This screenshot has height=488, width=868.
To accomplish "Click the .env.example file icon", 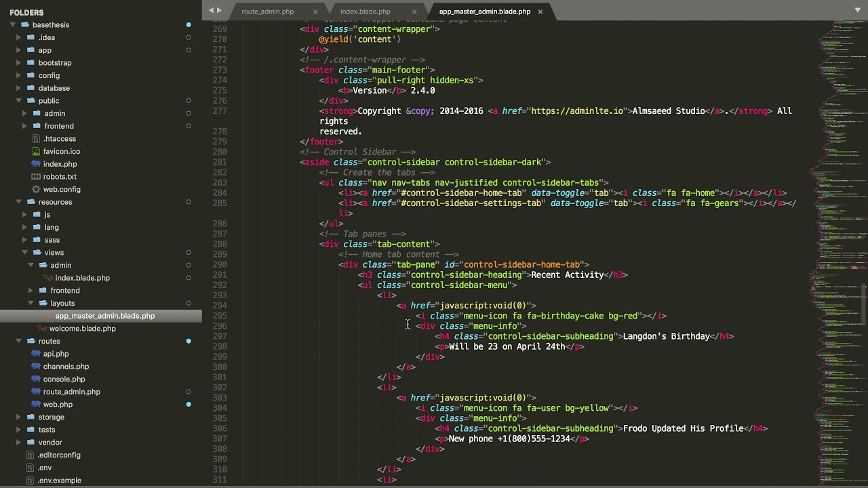I will (31, 481).
